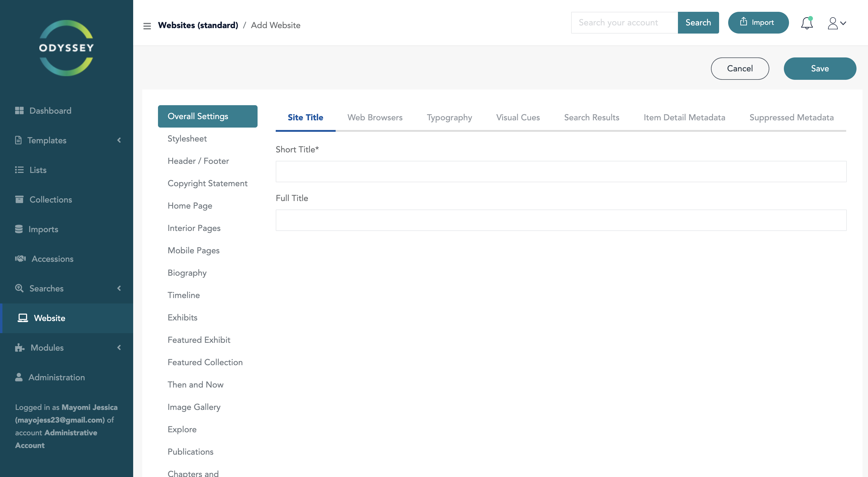Click the Cancel button
This screenshot has height=477, width=868.
pos(740,68)
